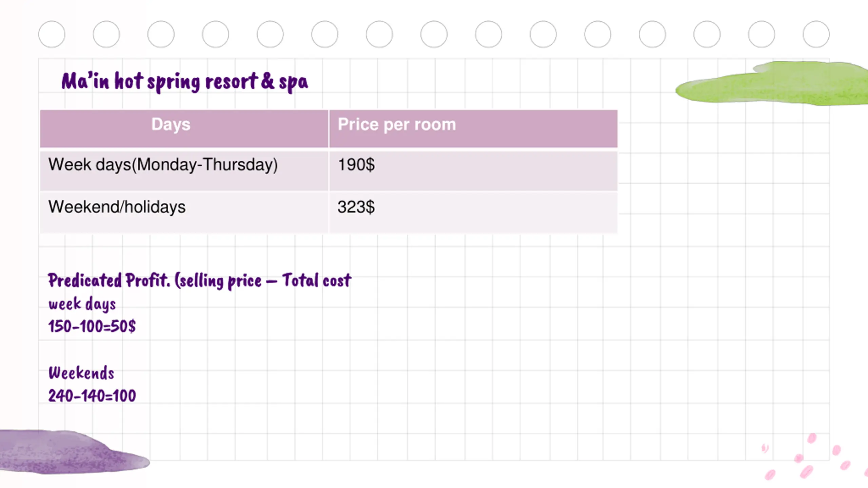Click the rightmost punched-hole circle

(816, 34)
